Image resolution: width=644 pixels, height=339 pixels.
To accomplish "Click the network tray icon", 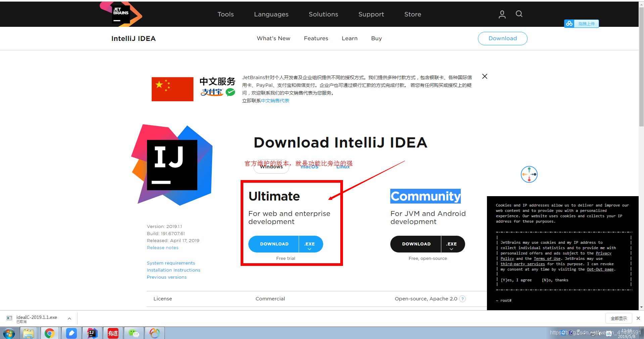I will pos(593,334).
